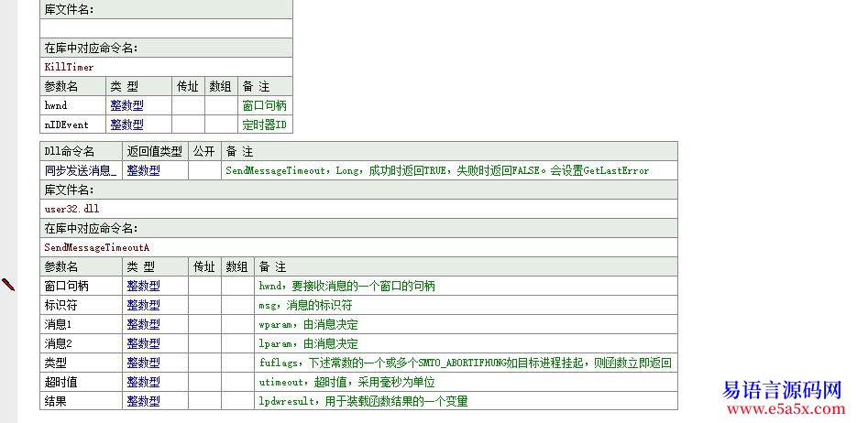Open the 整数型 type of 超时值 parameter
The height and width of the screenshot is (423, 868).
tap(143, 382)
